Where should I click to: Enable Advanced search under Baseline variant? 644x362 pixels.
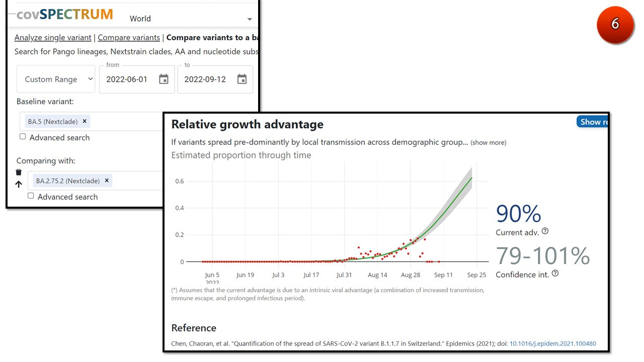tap(23, 137)
